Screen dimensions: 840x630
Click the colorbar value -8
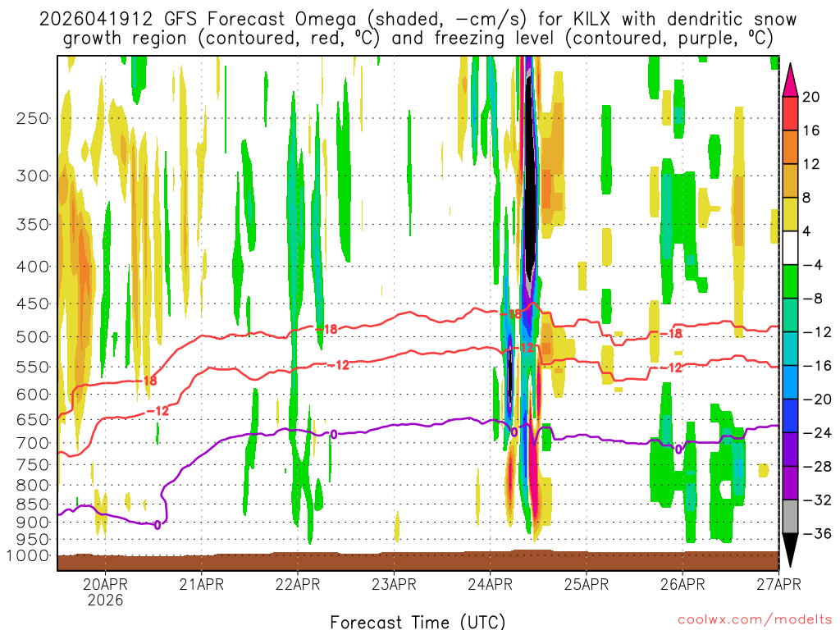pos(812,299)
